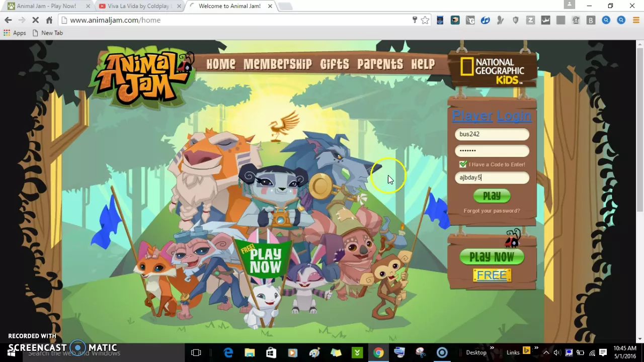Image resolution: width=644 pixels, height=362 pixels.
Task: Open the Paint palette taskbar icon
Action: pos(314,352)
